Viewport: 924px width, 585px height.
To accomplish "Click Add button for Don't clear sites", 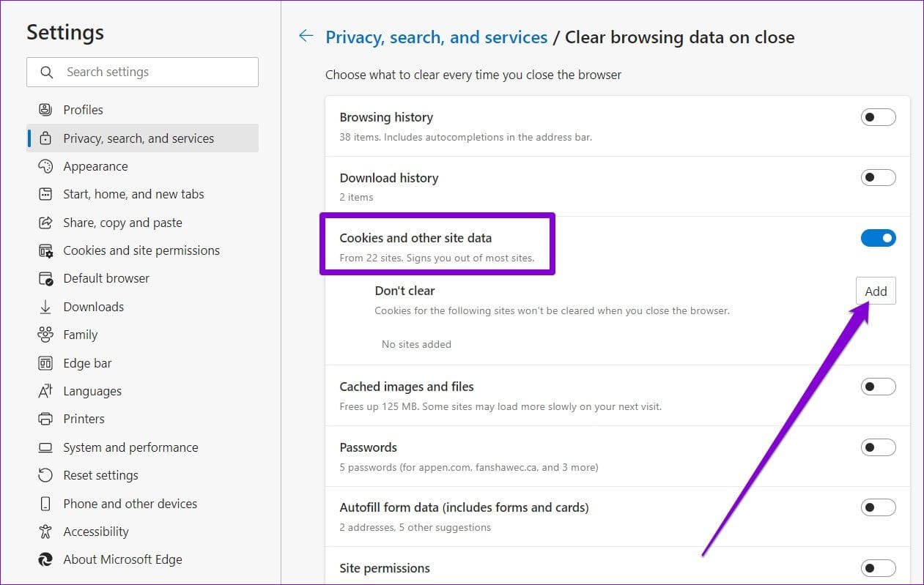I will (x=876, y=291).
